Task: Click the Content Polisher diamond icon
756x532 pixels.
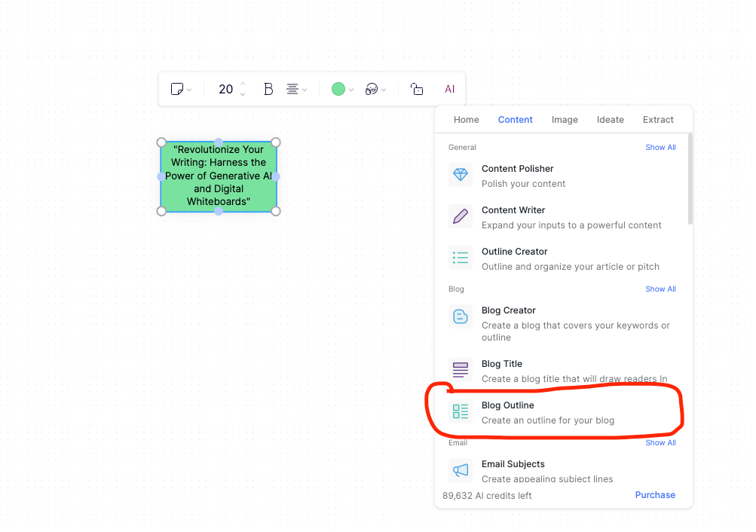Action: 461,174
